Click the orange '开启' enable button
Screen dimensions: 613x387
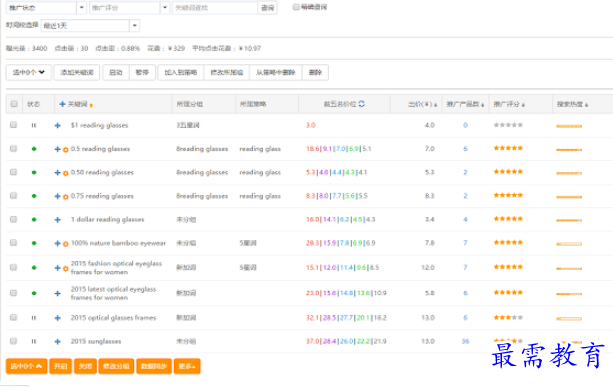(61, 366)
